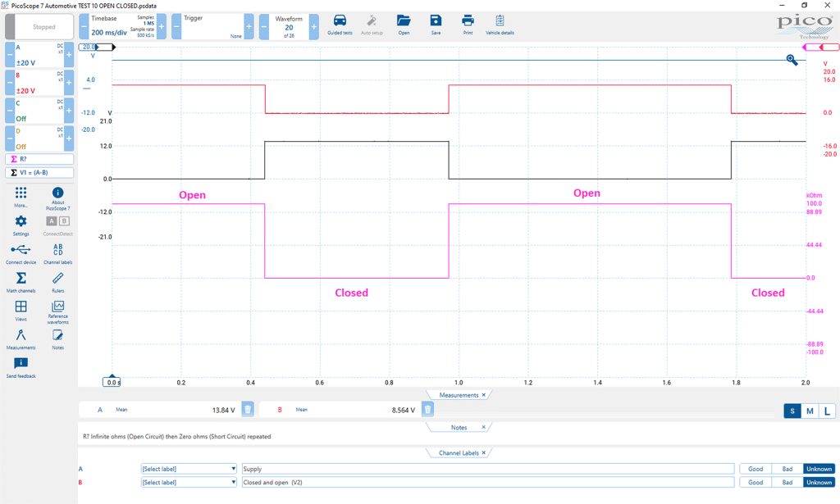This screenshot has width=840, height=504.
Task: Open the Views grid icon
Action: click(x=21, y=306)
